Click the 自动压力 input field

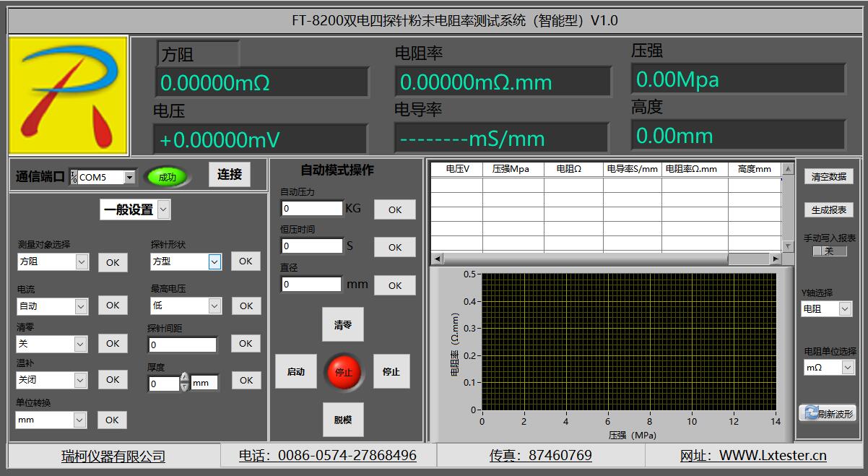[312, 209]
